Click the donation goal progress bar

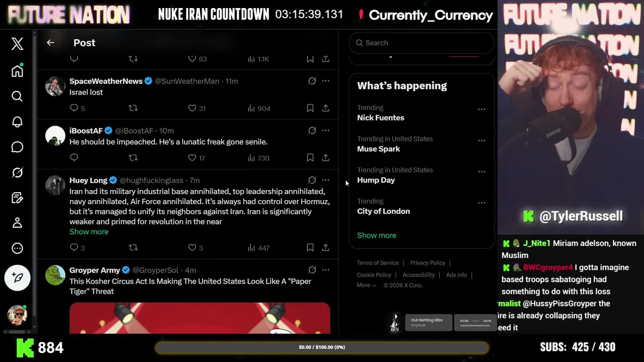[322, 347]
